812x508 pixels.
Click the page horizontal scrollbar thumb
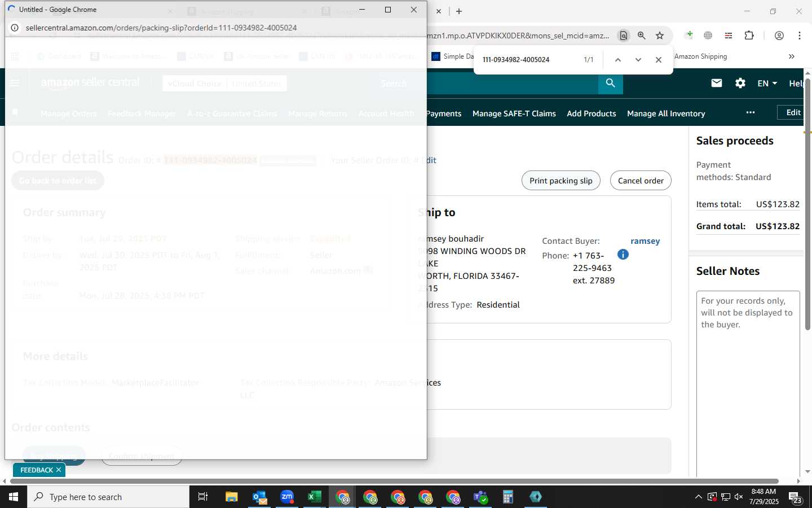tap(394, 481)
